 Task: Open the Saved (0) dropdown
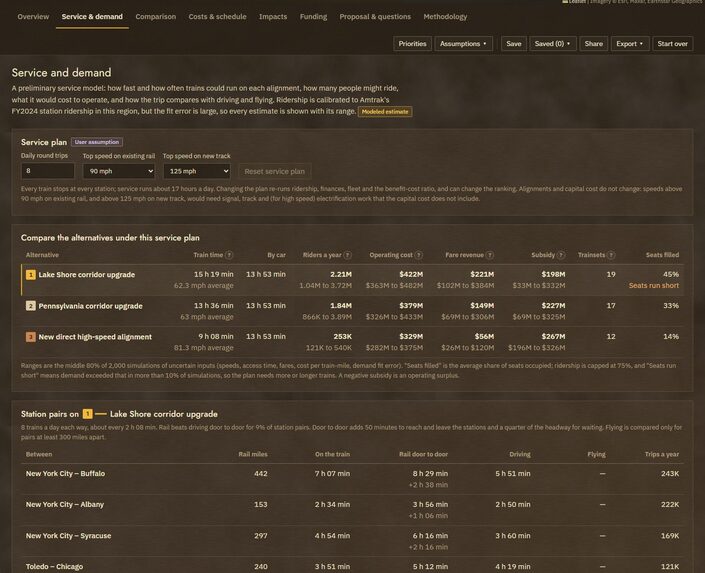point(553,44)
